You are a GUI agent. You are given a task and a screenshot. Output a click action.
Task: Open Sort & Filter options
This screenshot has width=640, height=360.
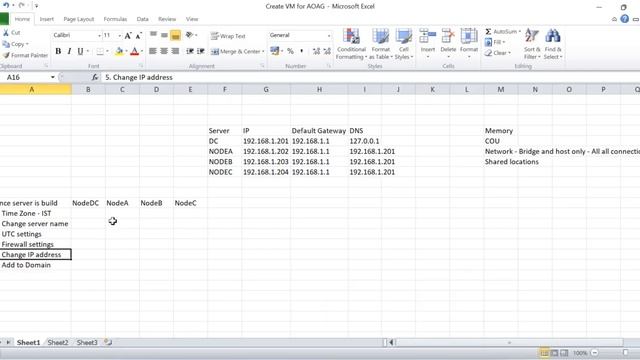(x=532, y=44)
